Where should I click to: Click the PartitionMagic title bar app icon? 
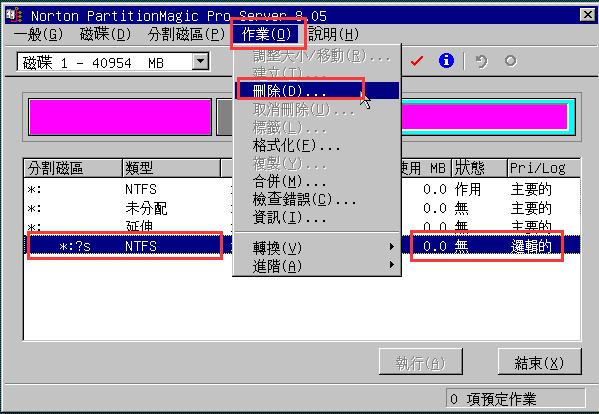[14, 15]
